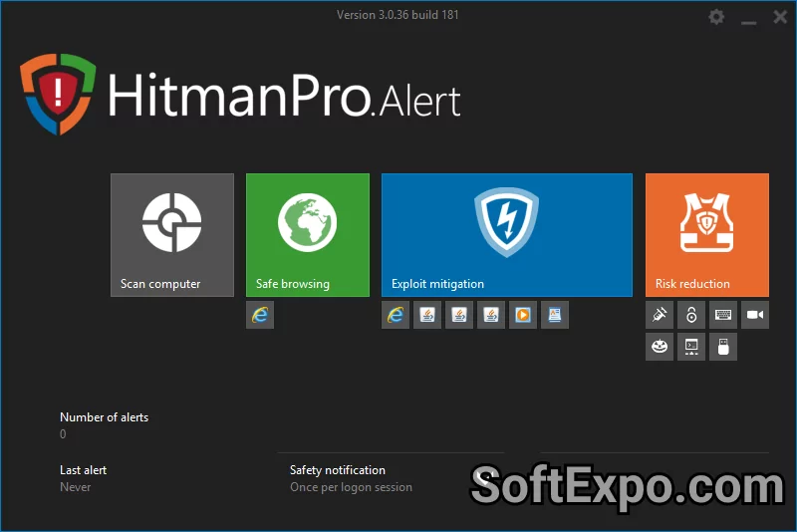Click the terminal network console icon
797x532 pixels.
pyautogui.click(x=691, y=347)
